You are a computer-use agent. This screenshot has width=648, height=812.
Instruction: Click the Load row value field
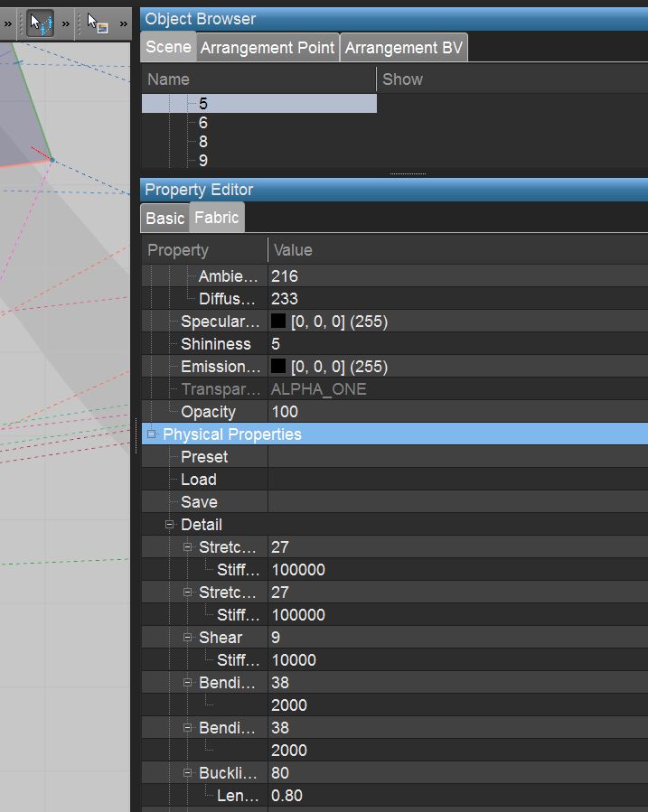click(x=458, y=480)
